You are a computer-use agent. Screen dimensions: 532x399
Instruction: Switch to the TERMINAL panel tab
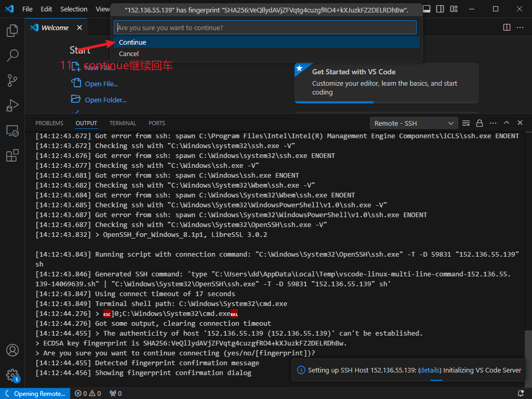click(x=123, y=123)
